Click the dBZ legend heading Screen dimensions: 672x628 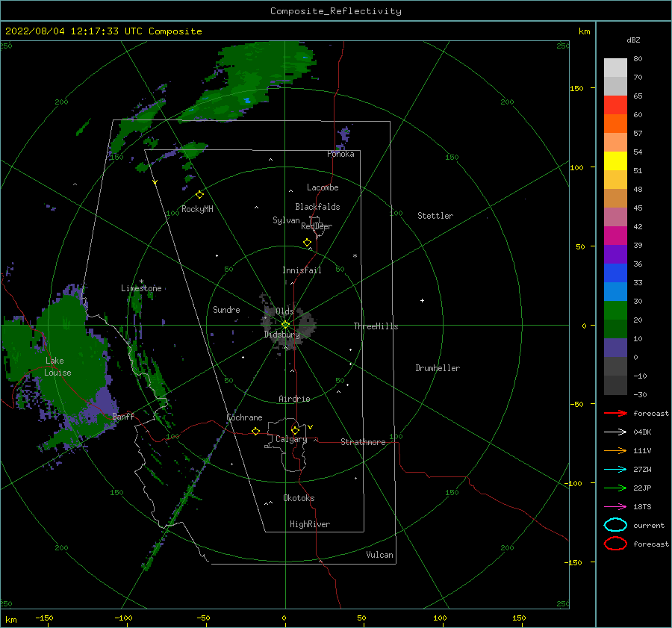click(x=633, y=40)
